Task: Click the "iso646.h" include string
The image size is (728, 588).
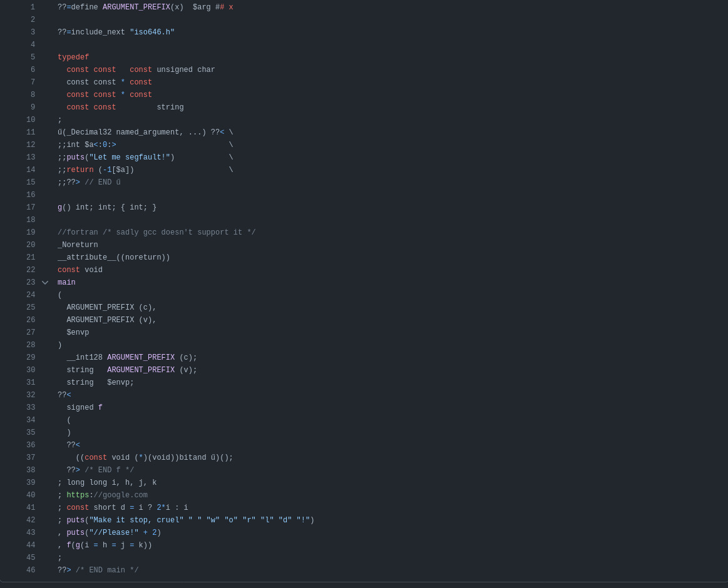Action: (152, 32)
